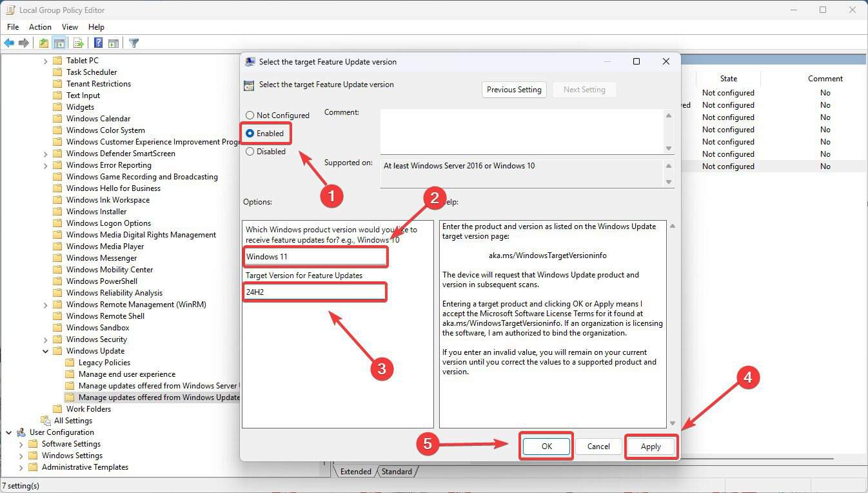Click the All Settings icon in tree

[x=46, y=421]
